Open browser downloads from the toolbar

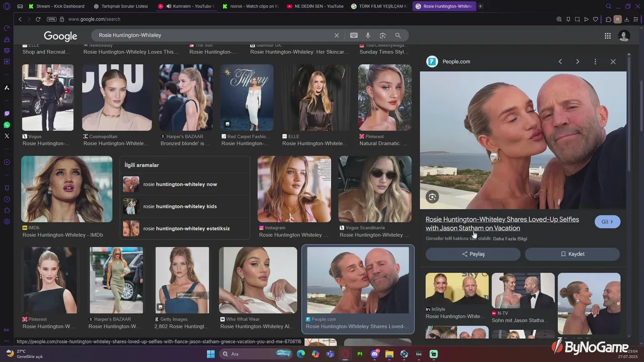(626, 19)
